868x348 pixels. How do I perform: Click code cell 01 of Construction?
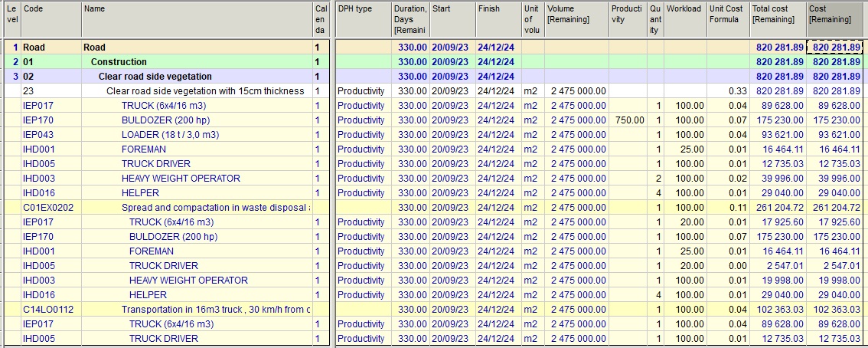(51, 62)
